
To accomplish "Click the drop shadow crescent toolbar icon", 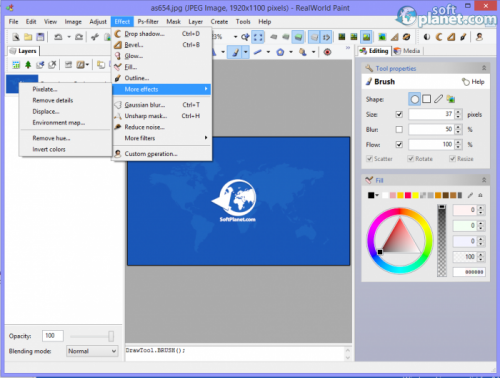I will click(x=439, y=37).
